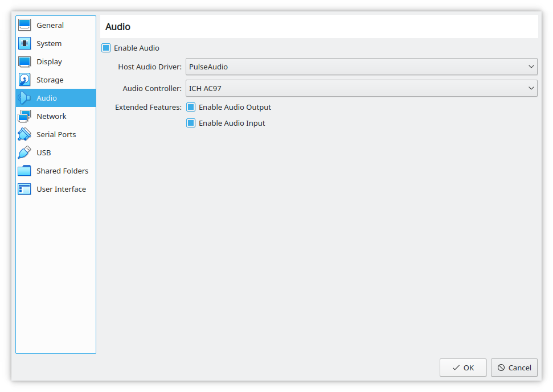Uncheck Enable Audio Output
The width and height of the screenshot is (553, 392).
coord(191,107)
